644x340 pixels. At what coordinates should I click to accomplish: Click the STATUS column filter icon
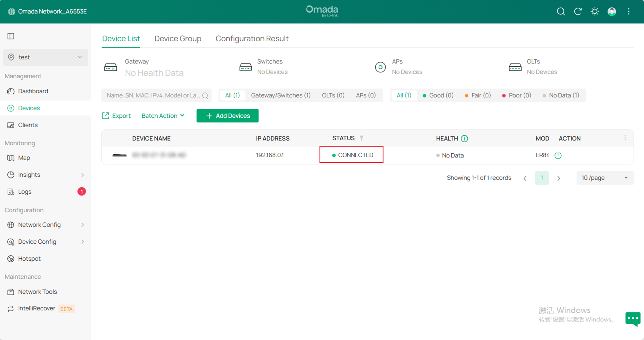point(362,138)
